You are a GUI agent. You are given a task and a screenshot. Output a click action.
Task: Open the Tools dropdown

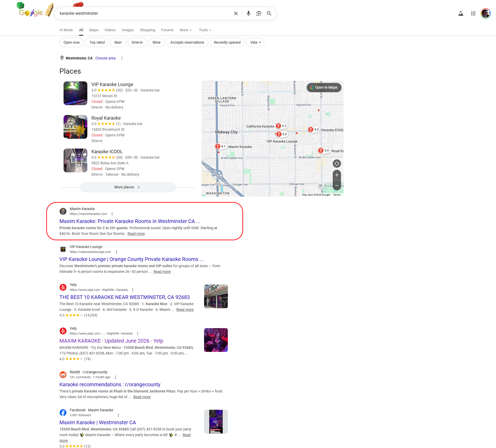click(x=205, y=30)
